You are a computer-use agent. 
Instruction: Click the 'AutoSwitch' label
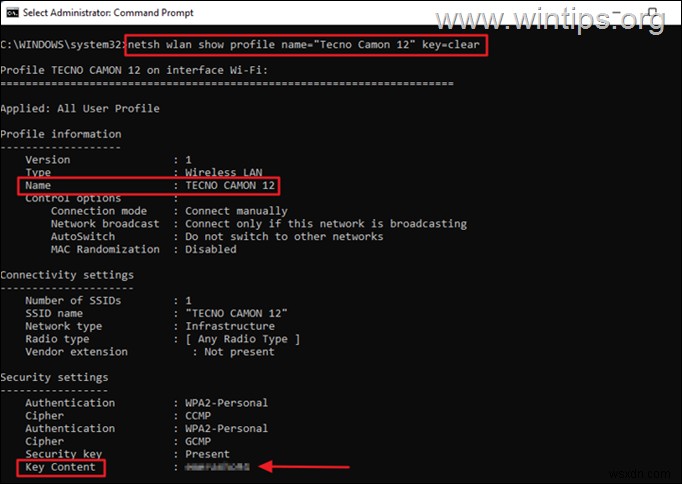point(83,237)
